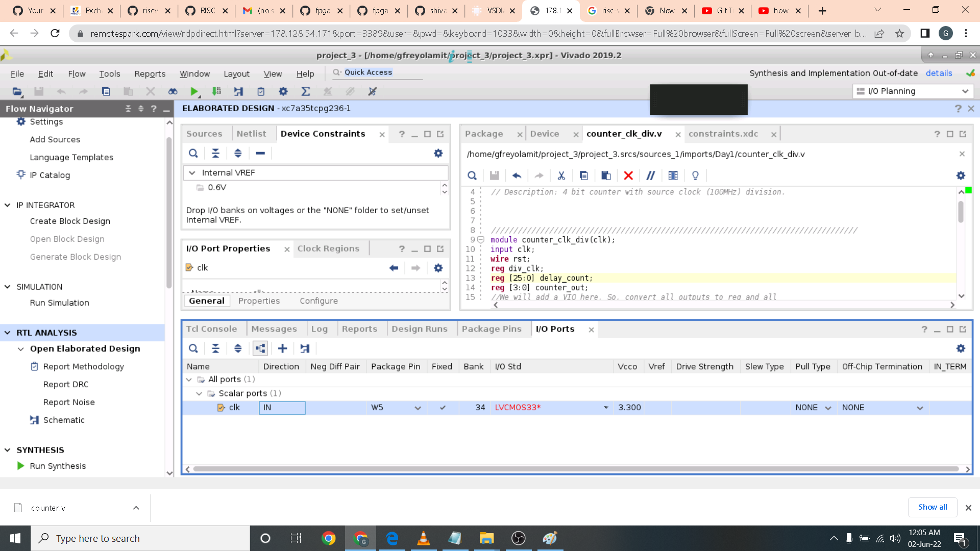Click the Run Synthesis green play toolbar icon
The width and height of the screenshot is (980, 551).
pyautogui.click(x=194, y=91)
